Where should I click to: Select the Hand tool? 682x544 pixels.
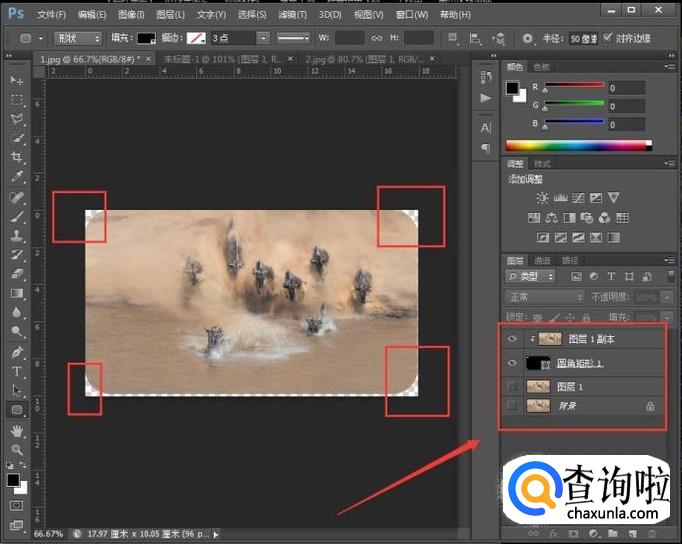pos(17,431)
